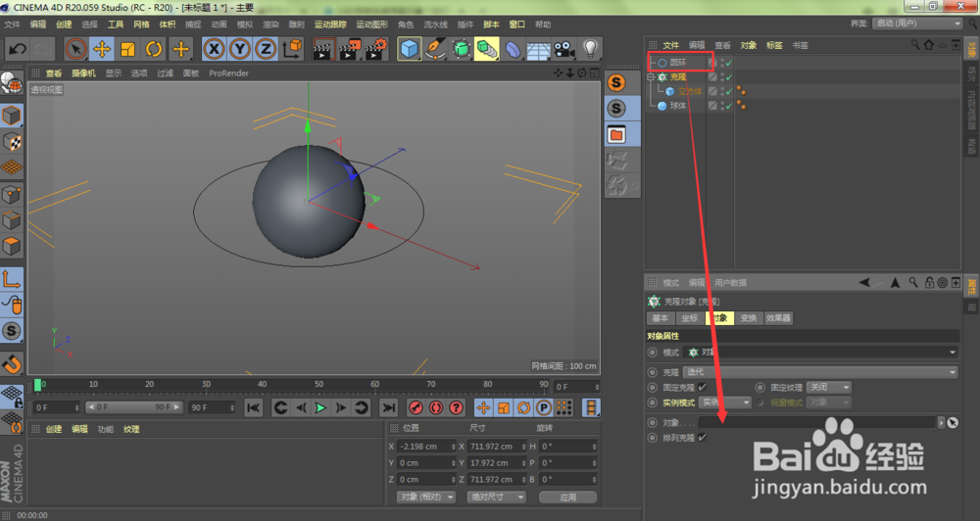Click the 应用 apply button
The image size is (980, 521).
coord(568,497)
